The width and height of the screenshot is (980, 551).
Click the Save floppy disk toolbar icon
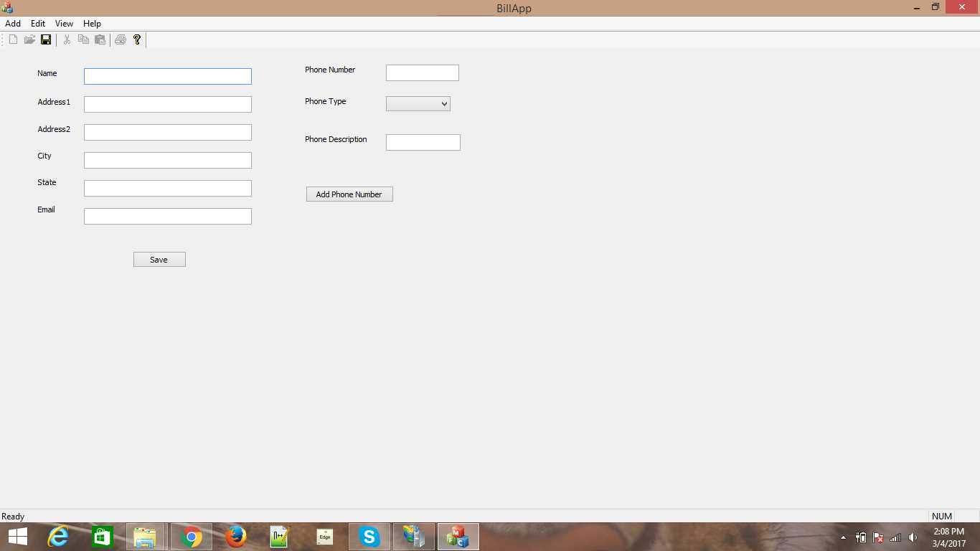coord(46,39)
